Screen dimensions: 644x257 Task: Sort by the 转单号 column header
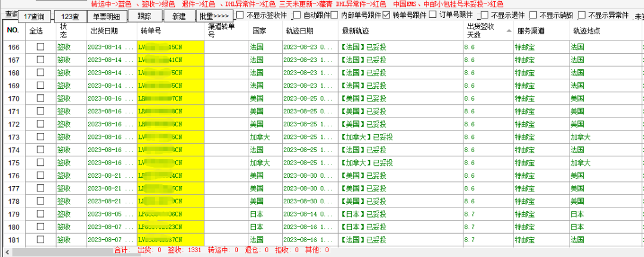(171, 31)
